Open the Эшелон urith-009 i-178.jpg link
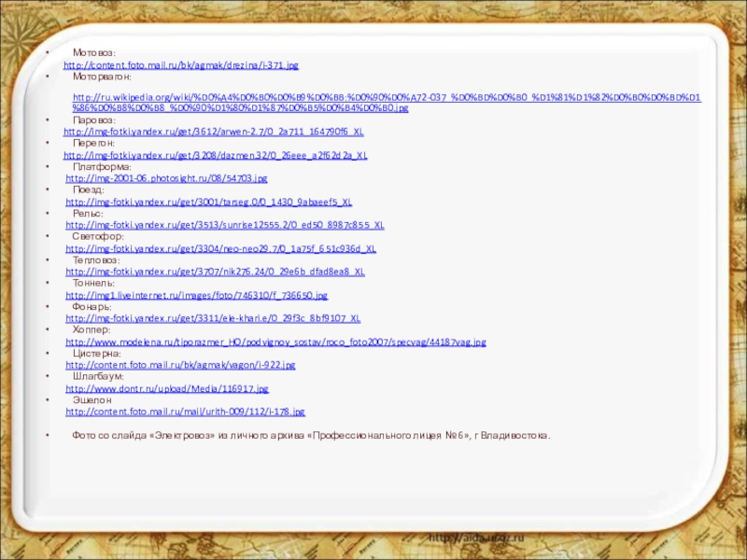747x560 pixels. [185, 412]
